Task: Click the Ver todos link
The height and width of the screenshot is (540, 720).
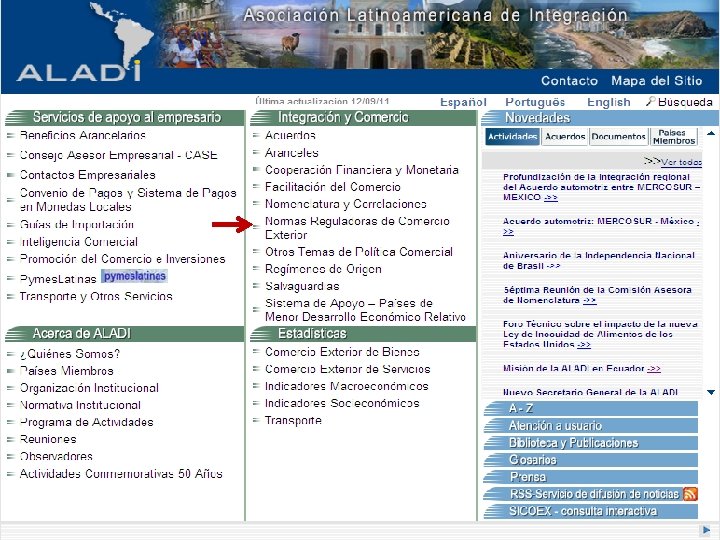Action: [x=681, y=162]
